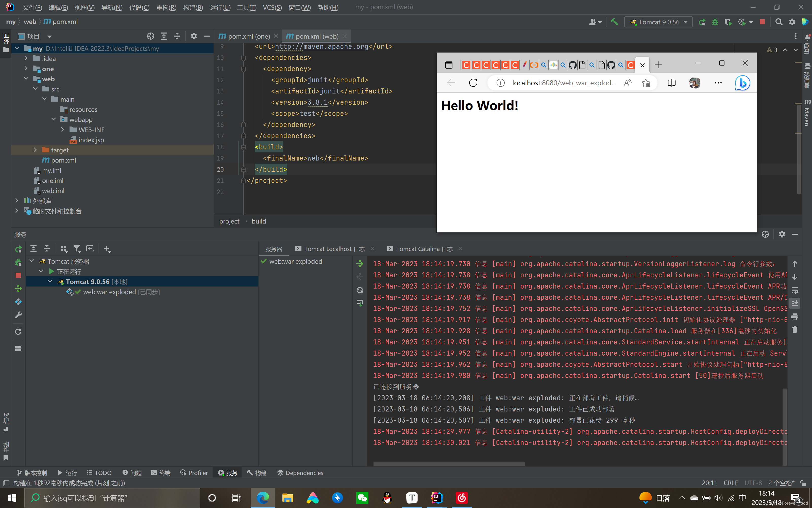Open the Profiler tool window button
The width and height of the screenshot is (812, 508).
click(x=194, y=473)
